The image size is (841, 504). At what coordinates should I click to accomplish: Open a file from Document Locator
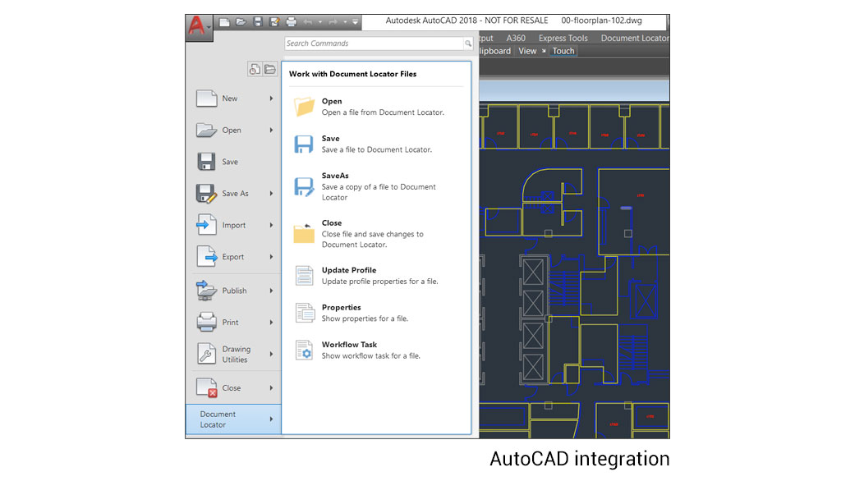click(376, 107)
